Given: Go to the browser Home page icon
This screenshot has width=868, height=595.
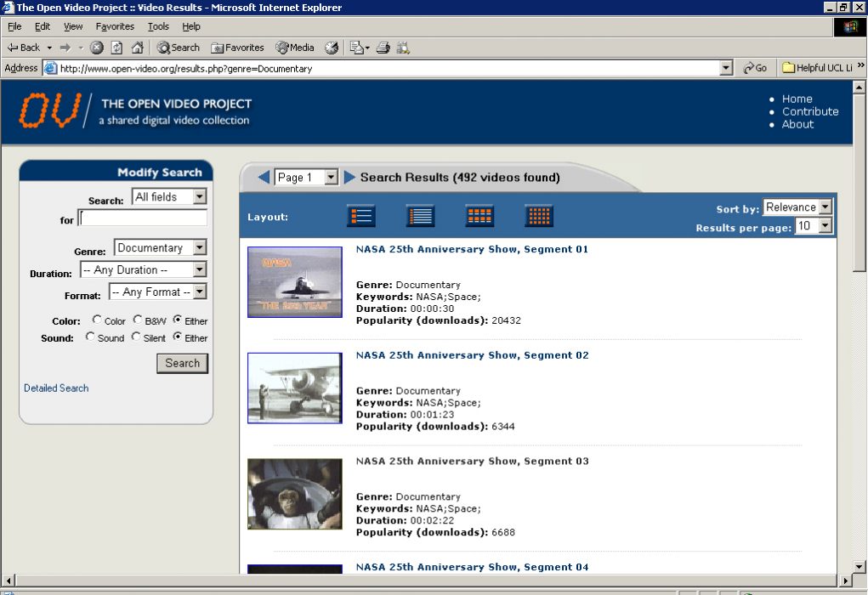Looking at the screenshot, I should click(x=137, y=48).
